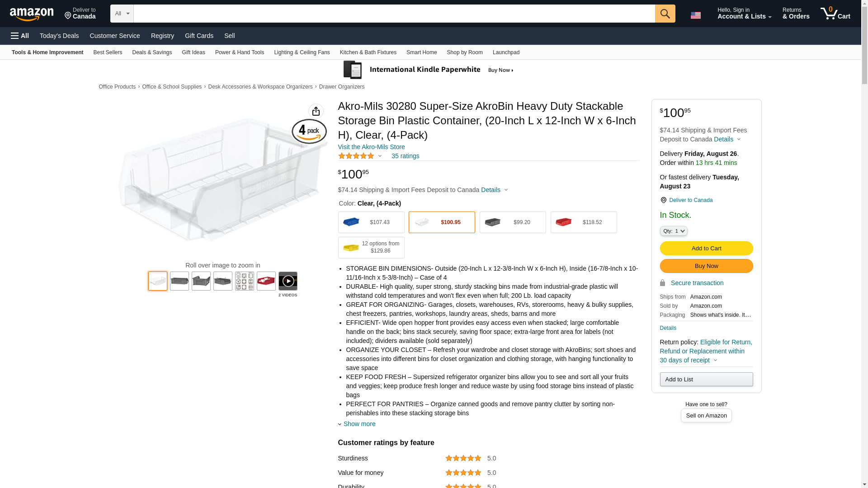Click the US flag language icon
The width and height of the screenshot is (868, 488).
tap(695, 15)
